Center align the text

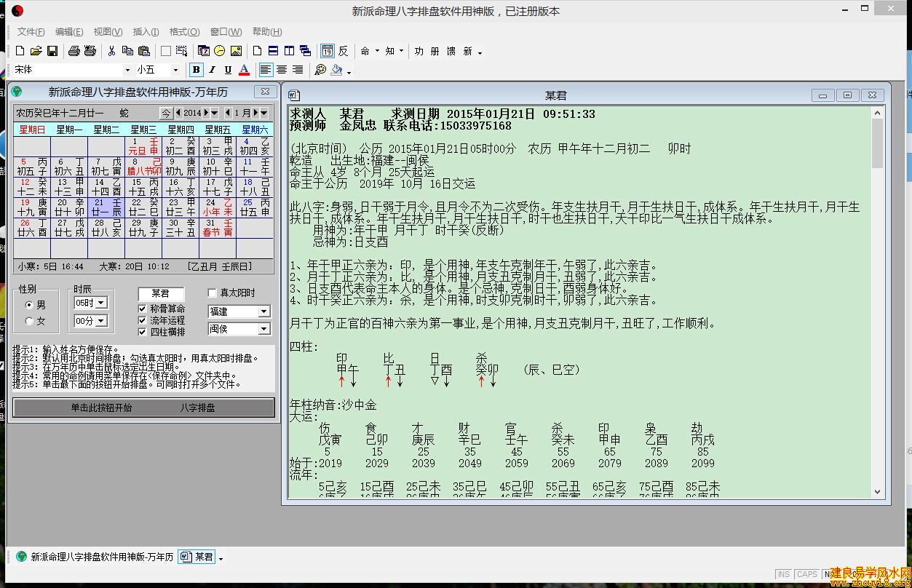tap(282, 70)
